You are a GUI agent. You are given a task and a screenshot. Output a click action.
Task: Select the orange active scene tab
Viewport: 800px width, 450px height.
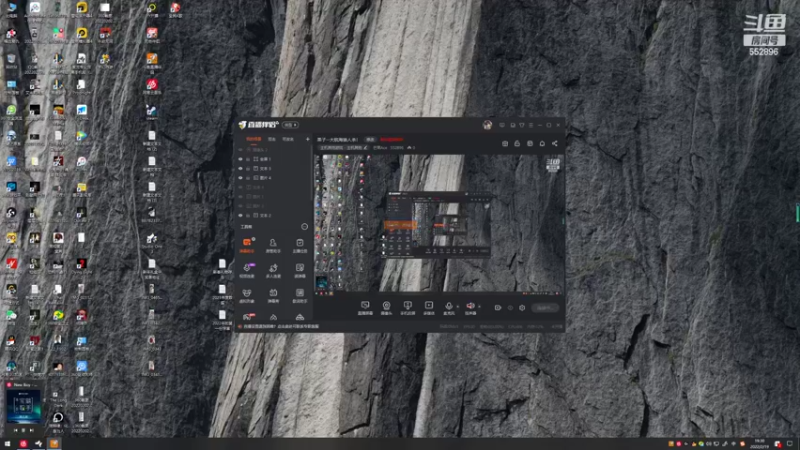pyautogui.click(x=254, y=139)
